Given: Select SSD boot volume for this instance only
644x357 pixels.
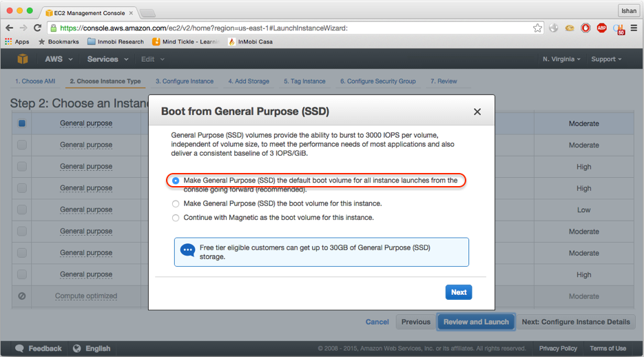Looking at the screenshot, I should coord(176,204).
